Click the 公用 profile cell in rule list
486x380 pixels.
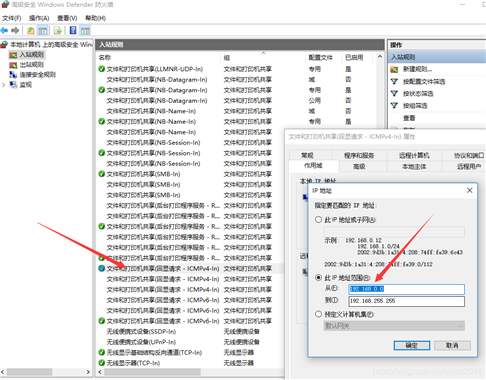pyautogui.click(x=315, y=100)
